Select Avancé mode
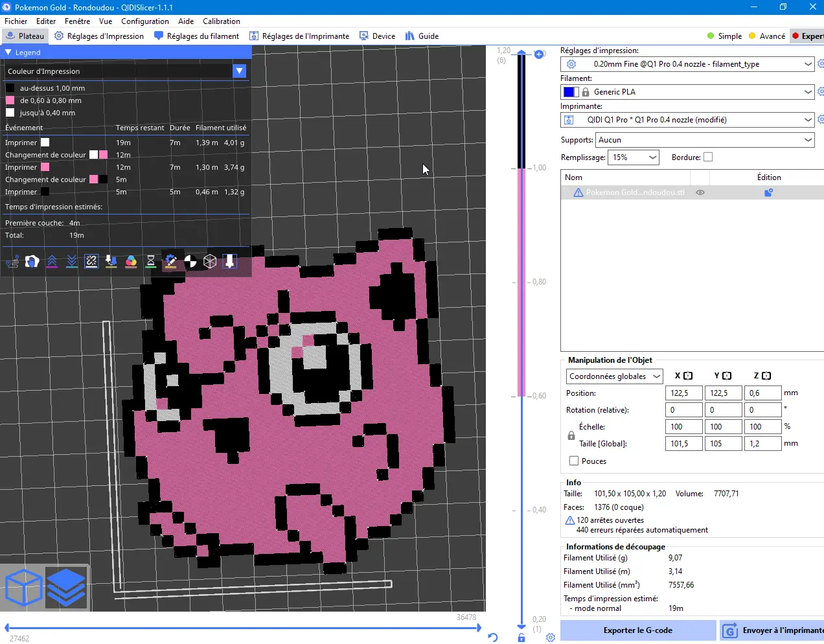Screen dimensions: 824x644 click(x=766, y=36)
